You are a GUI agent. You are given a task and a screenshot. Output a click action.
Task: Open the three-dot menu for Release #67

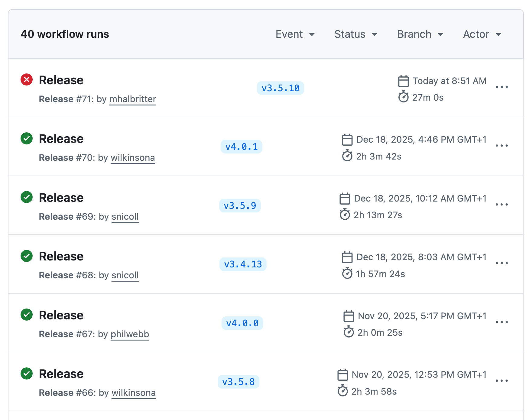pyautogui.click(x=501, y=322)
